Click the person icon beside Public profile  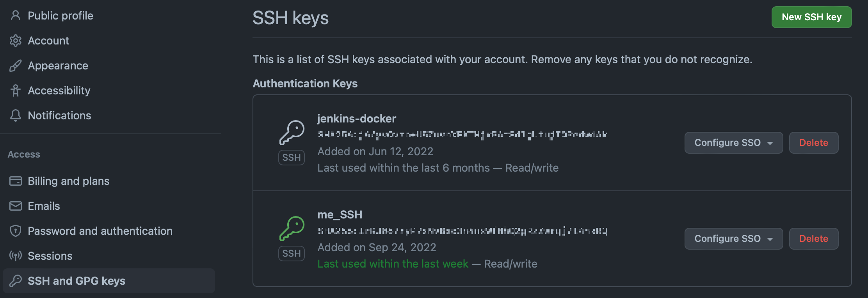click(x=16, y=16)
